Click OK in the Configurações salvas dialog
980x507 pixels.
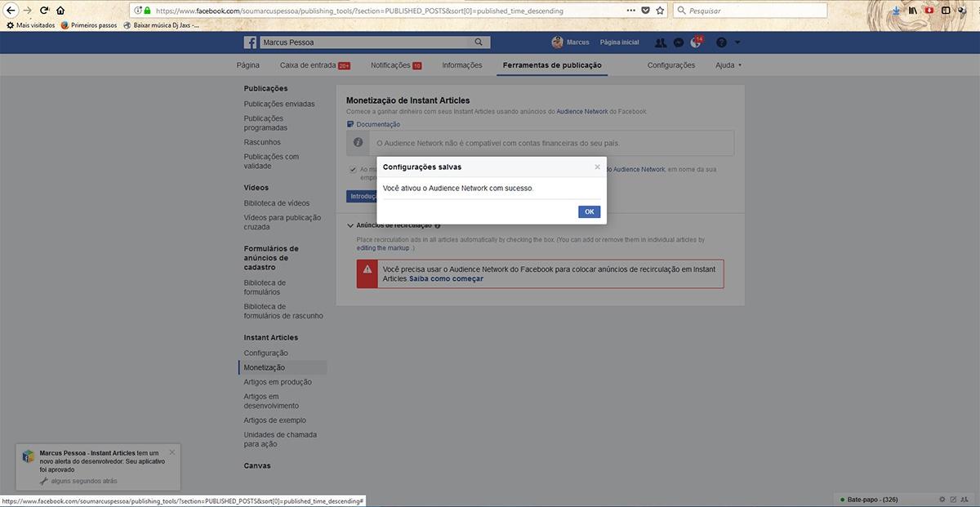[589, 212]
